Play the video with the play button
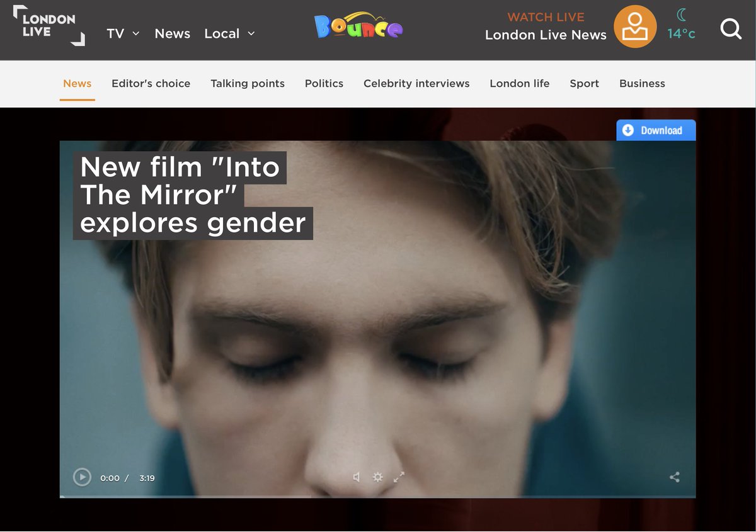Image resolution: width=756 pixels, height=532 pixels. (x=82, y=477)
